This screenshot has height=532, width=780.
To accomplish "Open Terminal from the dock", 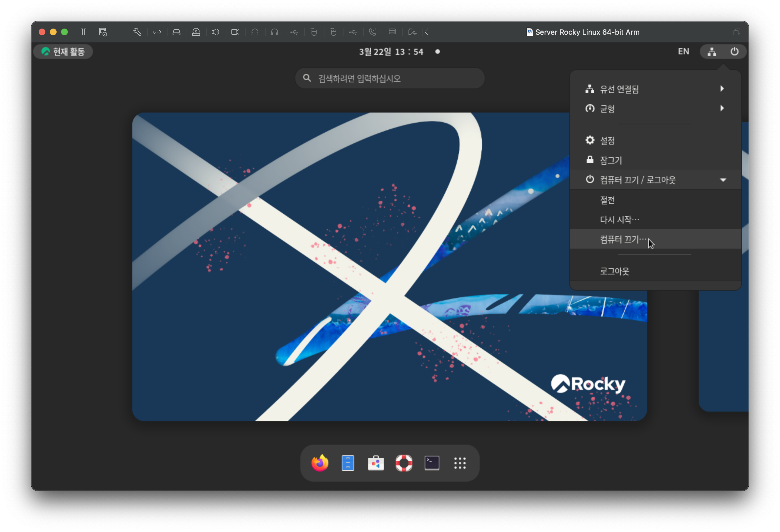I will tap(432, 463).
